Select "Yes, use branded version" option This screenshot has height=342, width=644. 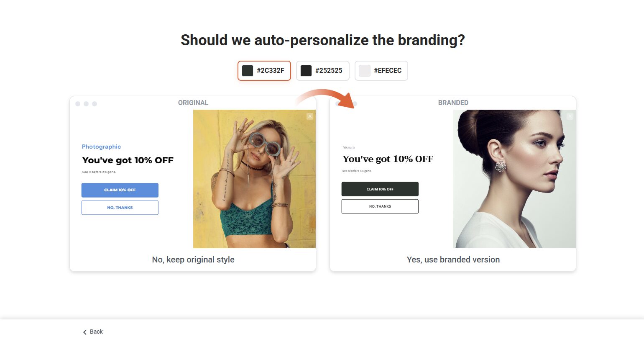[x=453, y=260]
